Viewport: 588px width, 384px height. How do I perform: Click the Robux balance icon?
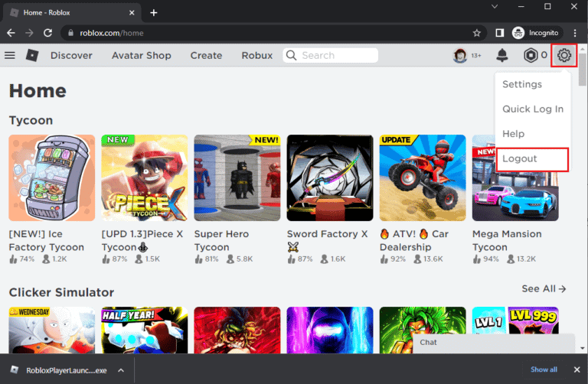click(x=530, y=55)
